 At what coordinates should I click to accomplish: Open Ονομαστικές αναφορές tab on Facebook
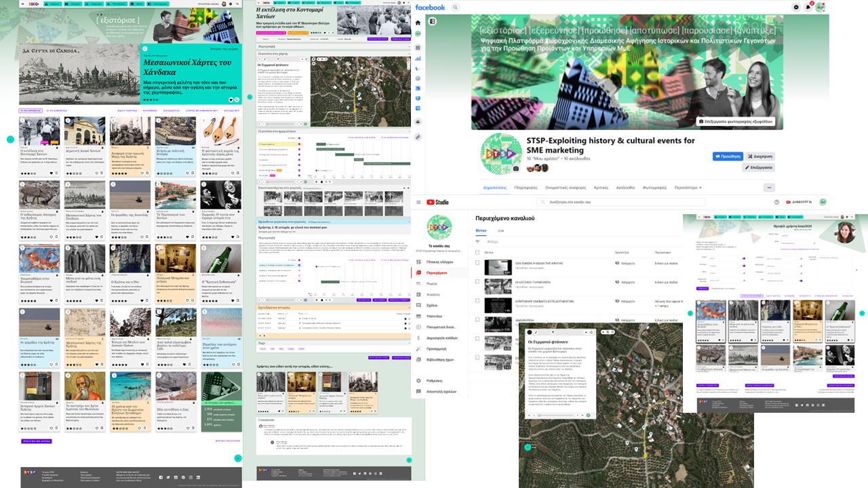pos(566,188)
